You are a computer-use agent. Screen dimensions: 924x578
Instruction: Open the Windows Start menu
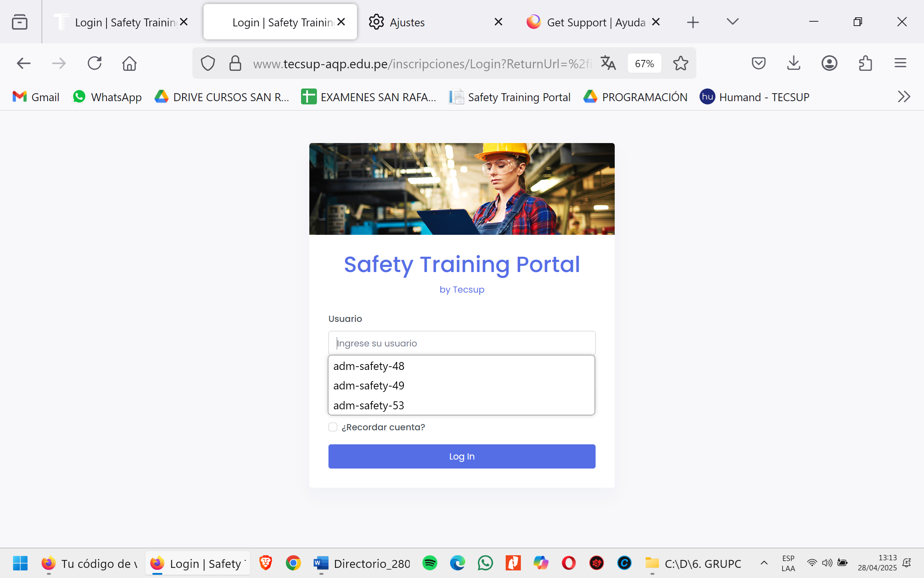[x=20, y=563]
